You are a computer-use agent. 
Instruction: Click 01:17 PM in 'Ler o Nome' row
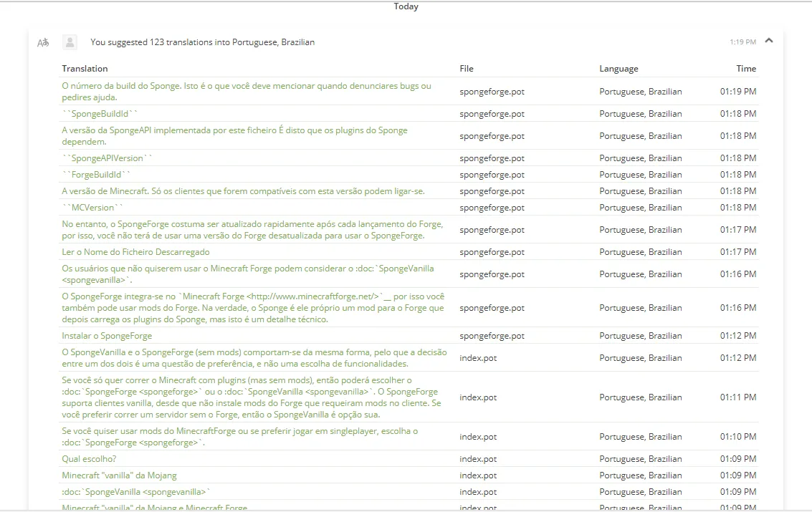(x=738, y=252)
